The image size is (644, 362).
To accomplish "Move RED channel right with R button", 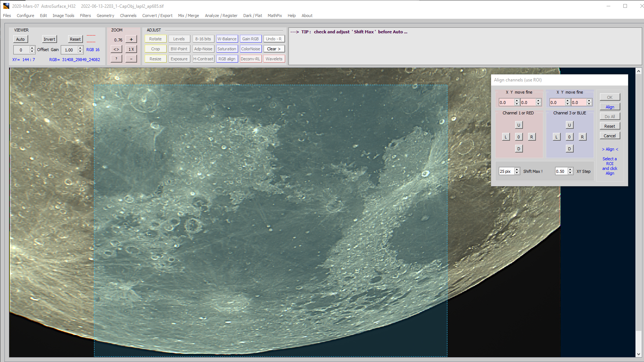I will pyautogui.click(x=531, y=137).
